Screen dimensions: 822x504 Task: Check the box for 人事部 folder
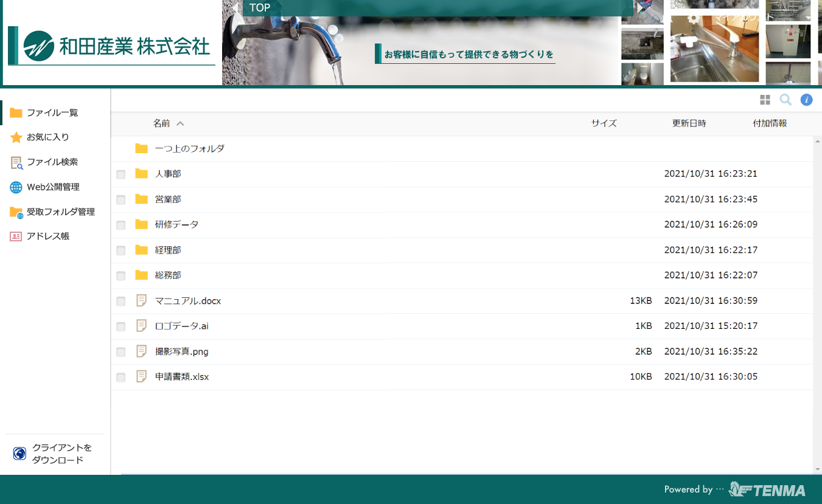click(121, 174)
